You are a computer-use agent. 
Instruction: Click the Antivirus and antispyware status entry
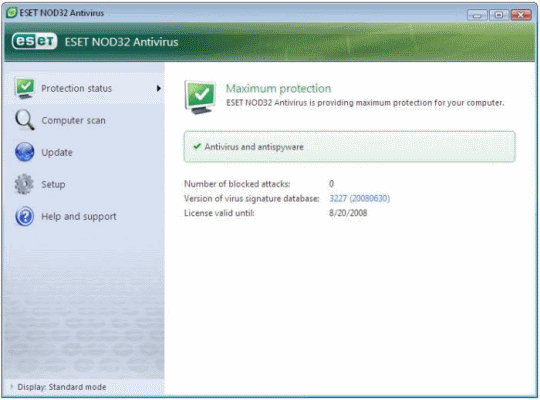[x=350, y=146]
